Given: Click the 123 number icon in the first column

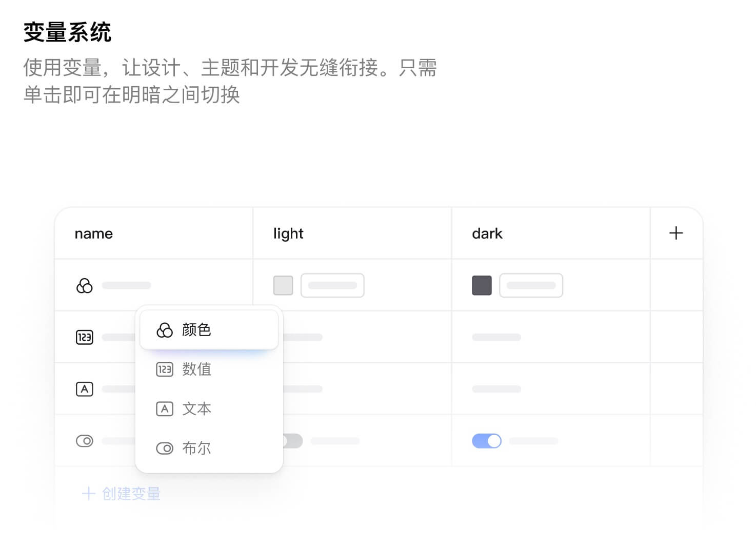Looking at the screenshot, I should point(85,337).
